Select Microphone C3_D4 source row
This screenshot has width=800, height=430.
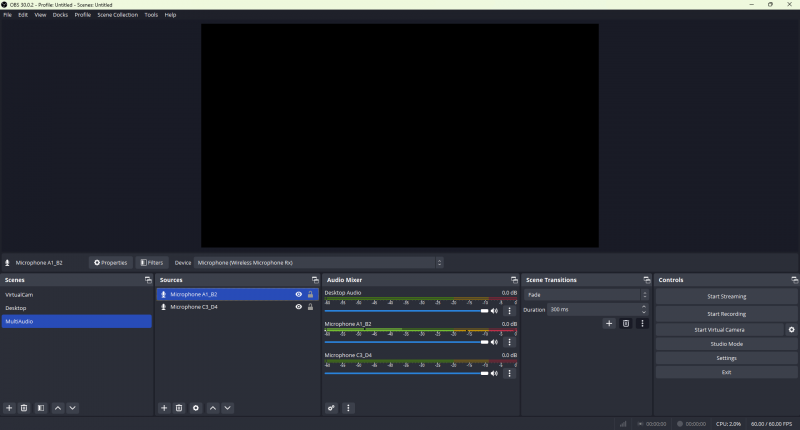click(237, 307)
